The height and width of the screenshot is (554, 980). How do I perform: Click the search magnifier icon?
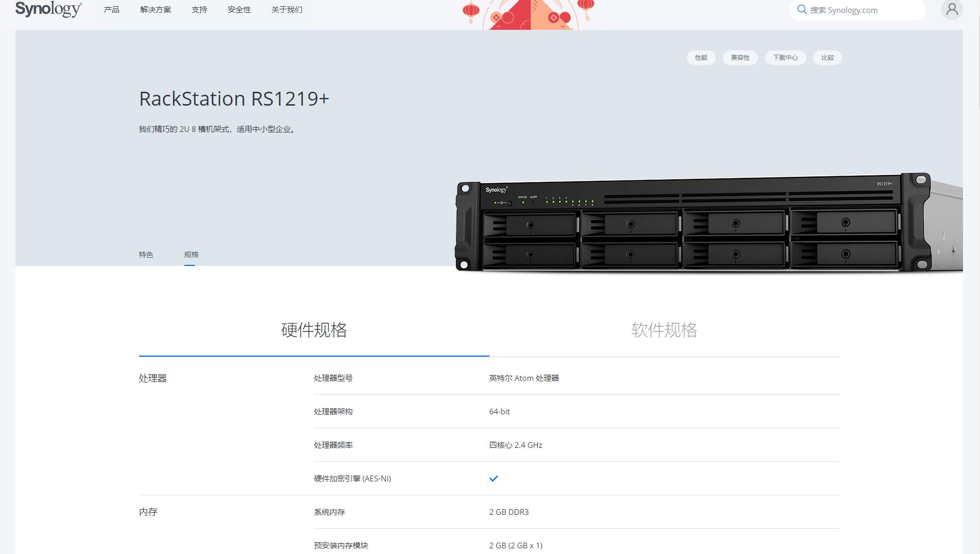[802, 10]
